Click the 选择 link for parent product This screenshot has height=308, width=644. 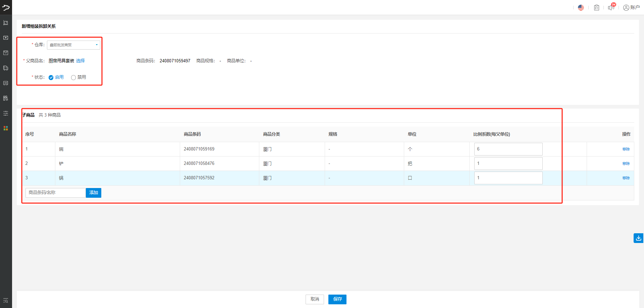80,61
